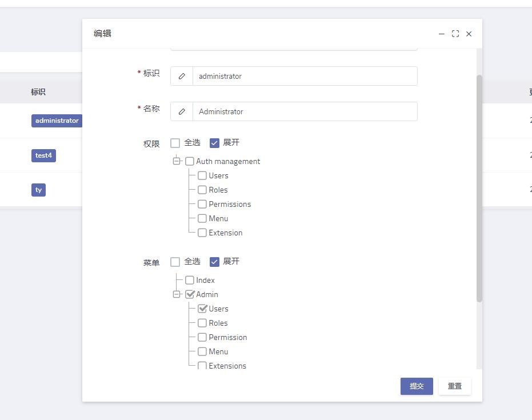
Task: Check 全选 in the 权限 section
Action: coord(175,143)
